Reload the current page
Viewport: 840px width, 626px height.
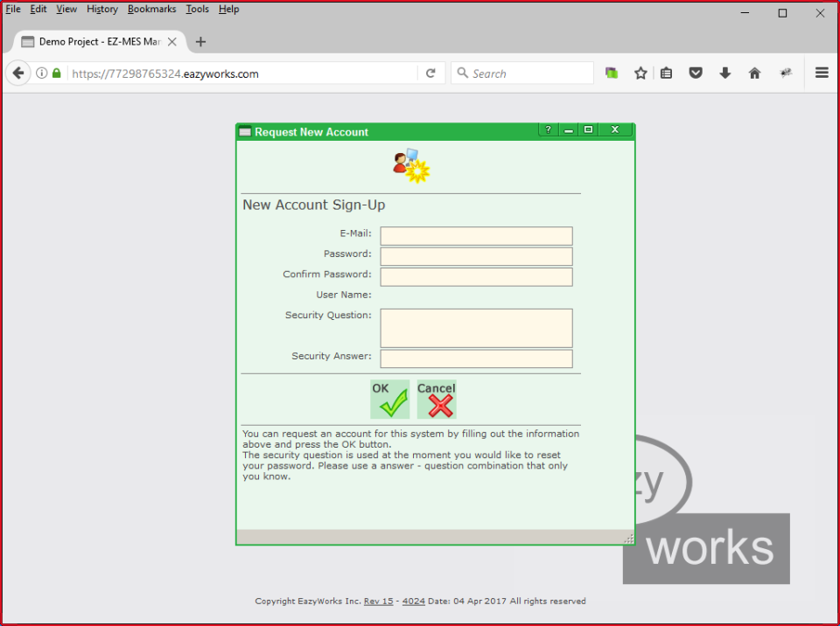(x=430, y=73)
